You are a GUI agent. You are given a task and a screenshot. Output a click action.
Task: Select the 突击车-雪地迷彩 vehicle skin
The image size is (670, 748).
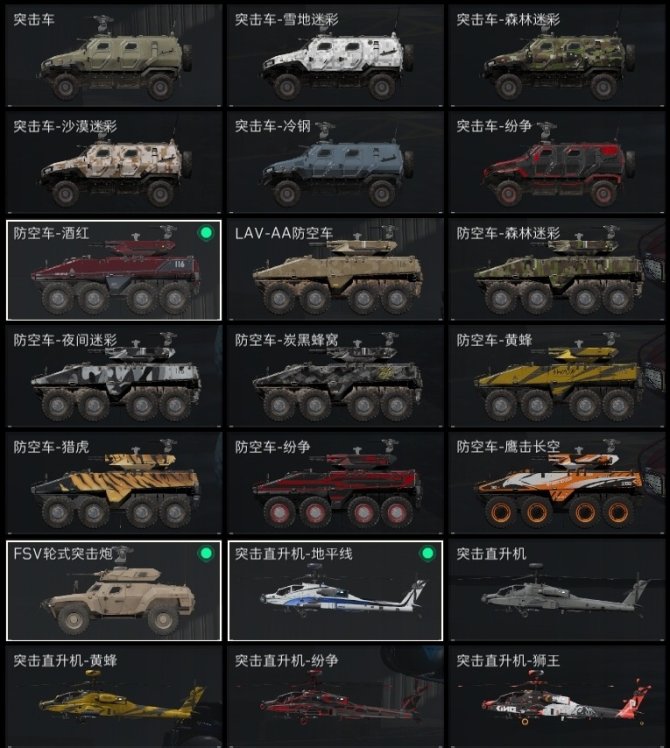335,56
